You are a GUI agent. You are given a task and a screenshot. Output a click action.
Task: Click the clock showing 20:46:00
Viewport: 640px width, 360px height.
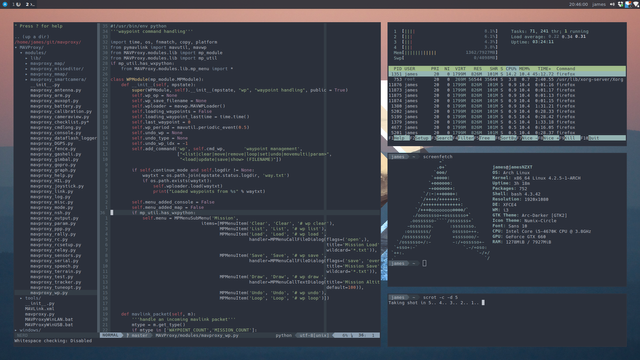578,4
